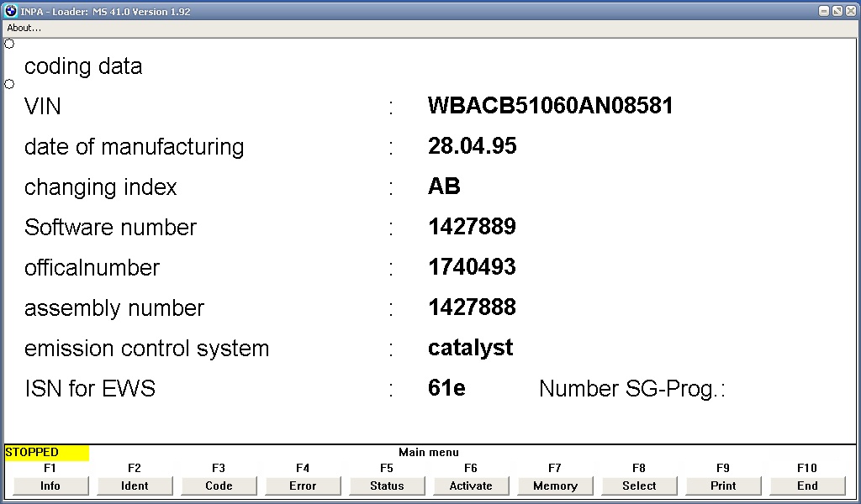Screen dimensions: 861x504
Task: Open the F3 Code function
Action: tap(219, 486)
